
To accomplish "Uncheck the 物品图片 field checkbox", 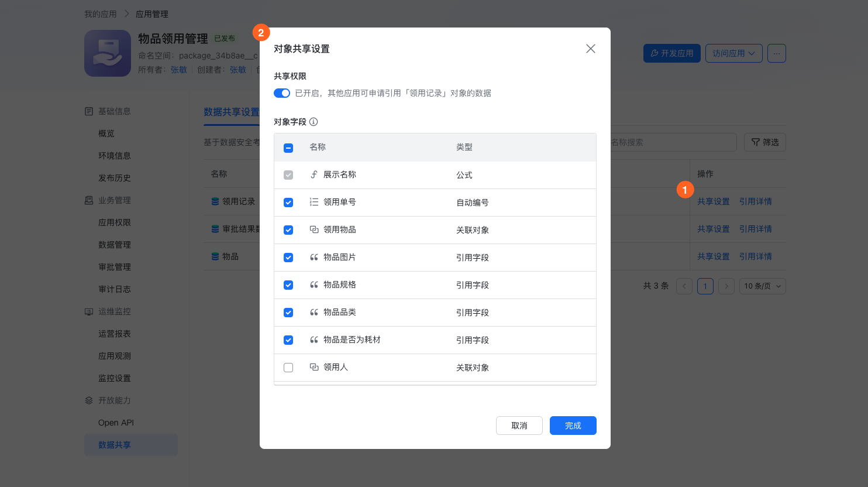I will coord(288,258).
